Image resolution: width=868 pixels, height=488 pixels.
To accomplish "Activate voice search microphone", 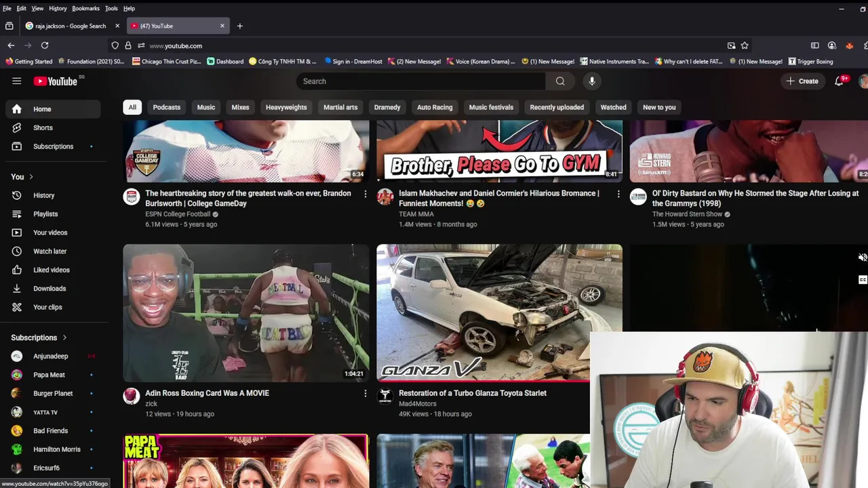I will [592, 81].
